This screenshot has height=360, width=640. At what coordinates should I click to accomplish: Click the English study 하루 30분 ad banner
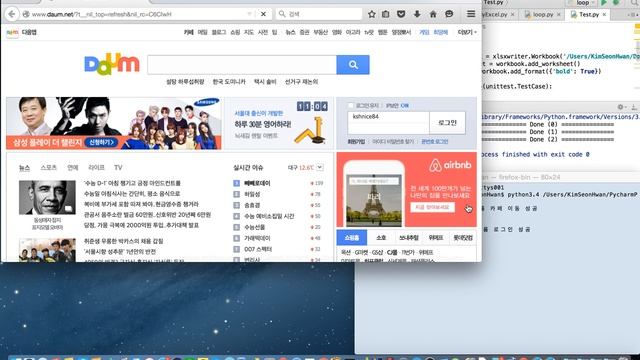pyautogui.click(x=279, y=124)
